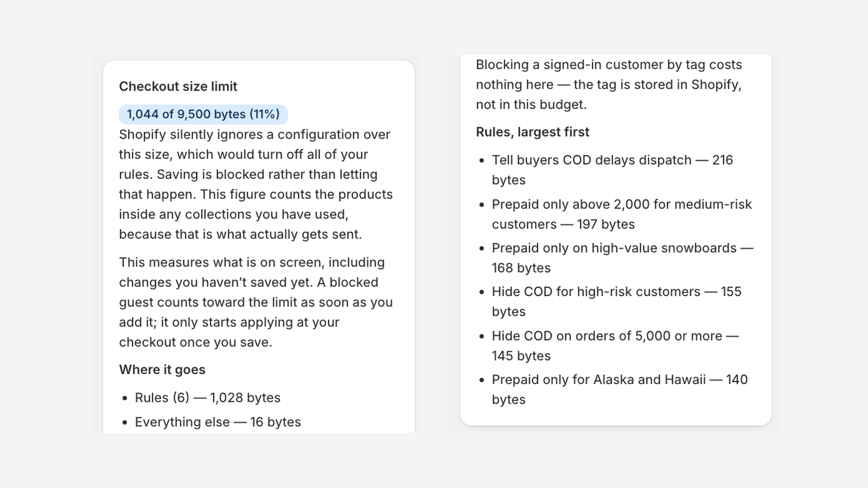Viewport: 868px width, 488px height.
Task: Click paragraph about measuring what is on screen
Action: pyautogui.click(x=256, y=303)
